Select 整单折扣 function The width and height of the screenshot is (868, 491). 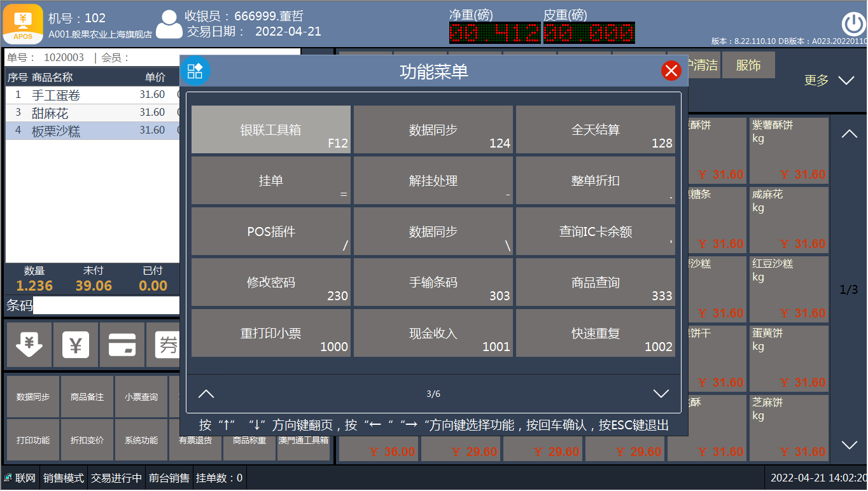(x=596, y=181)
